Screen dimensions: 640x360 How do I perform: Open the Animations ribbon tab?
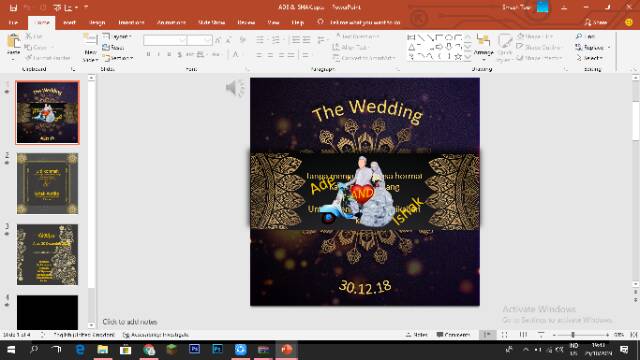[x=171, y=22]
